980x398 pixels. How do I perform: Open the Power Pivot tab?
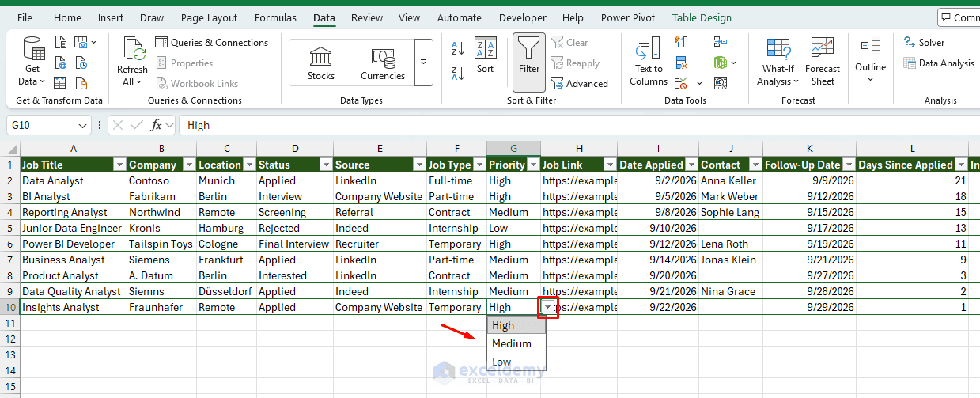pyautogui.click(x=627, y=17)
